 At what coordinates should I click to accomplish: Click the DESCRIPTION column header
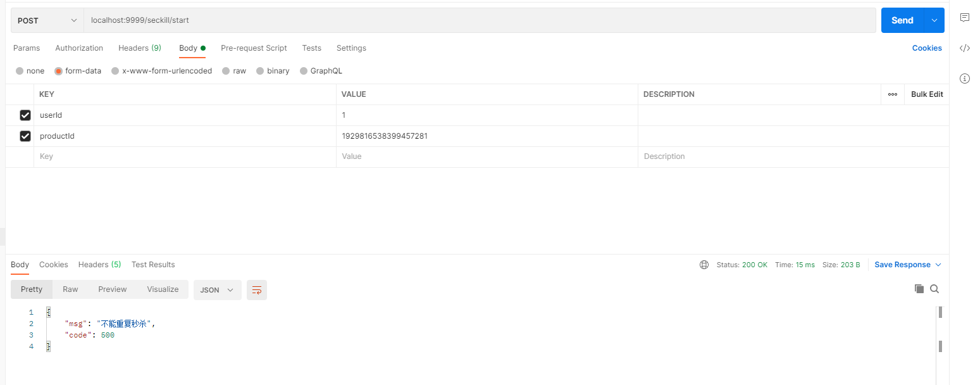pyautogui.click(x=669, y=94)
